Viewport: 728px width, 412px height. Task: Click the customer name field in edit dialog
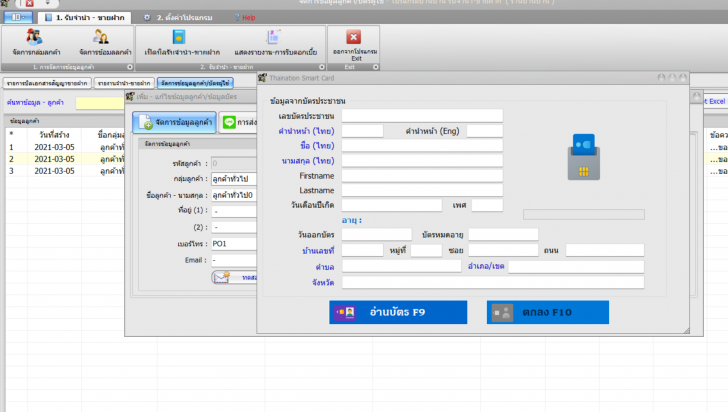(234, 195)
